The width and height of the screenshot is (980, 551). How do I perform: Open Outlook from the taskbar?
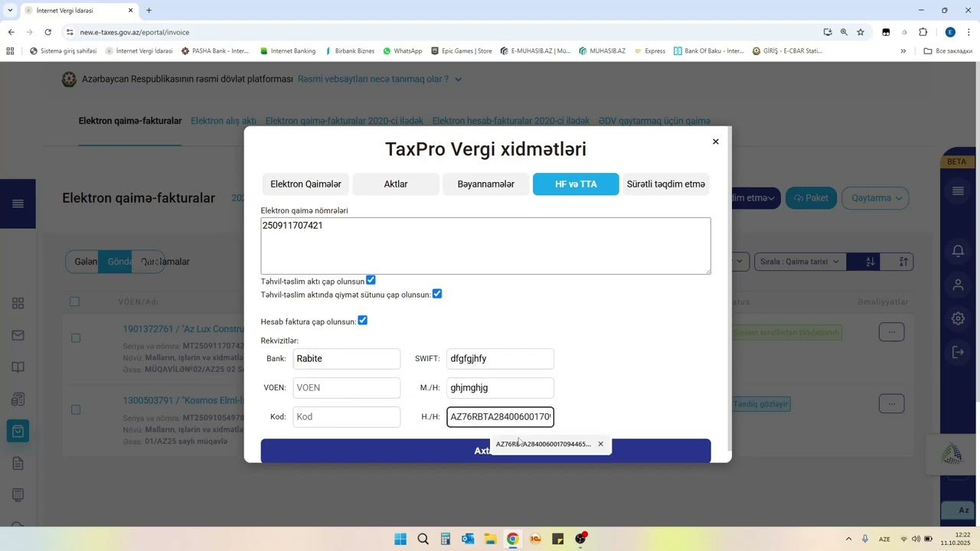(x=468, y=539)
